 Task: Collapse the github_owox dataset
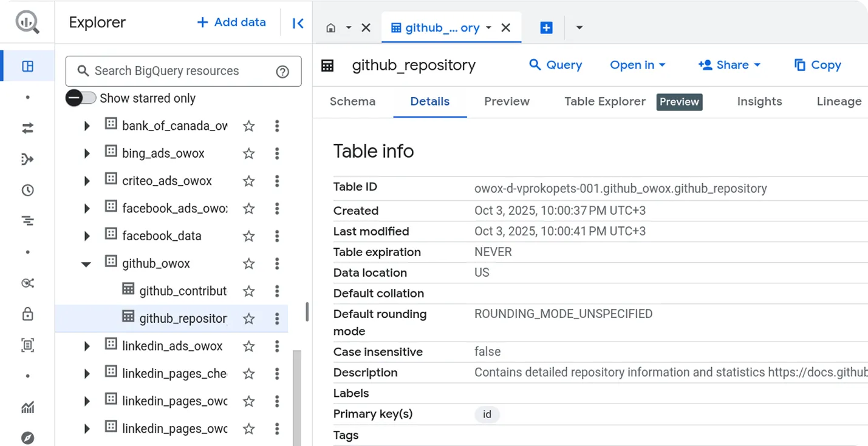pyautogui.click(x=86, y=263)
